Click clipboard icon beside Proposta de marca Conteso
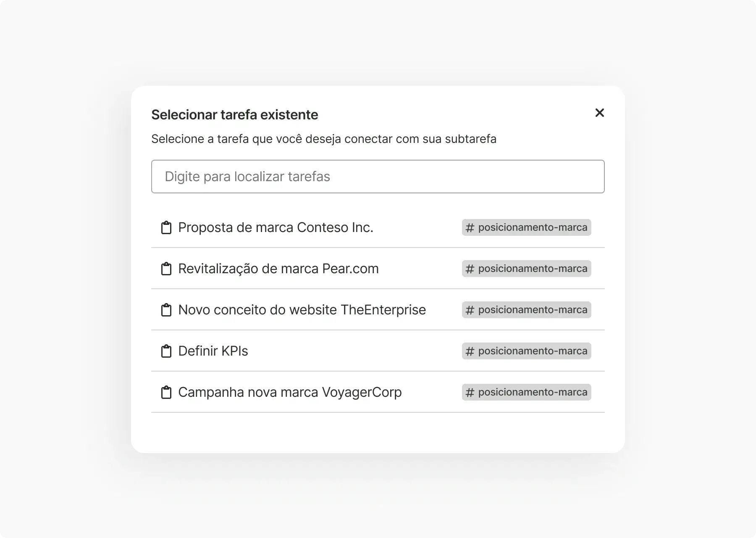 click(166, 227)
